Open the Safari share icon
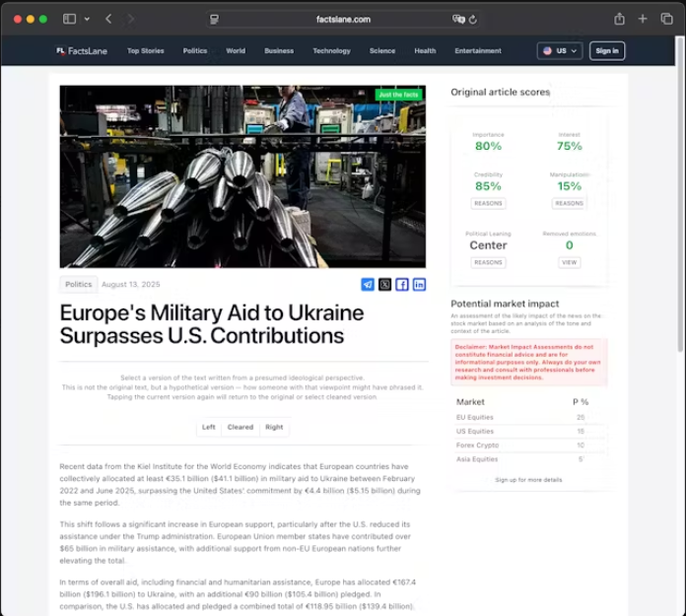The width and height of the screenshot is (686, 616). coord(619,19)
